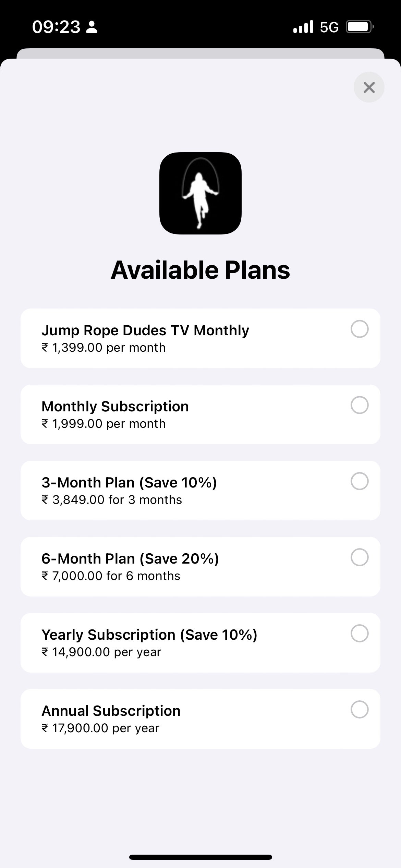The height and width of the screenshot is (868, 401).
Task: Select the Monthly Subscription radio button
Action: (x=360, y=405)
